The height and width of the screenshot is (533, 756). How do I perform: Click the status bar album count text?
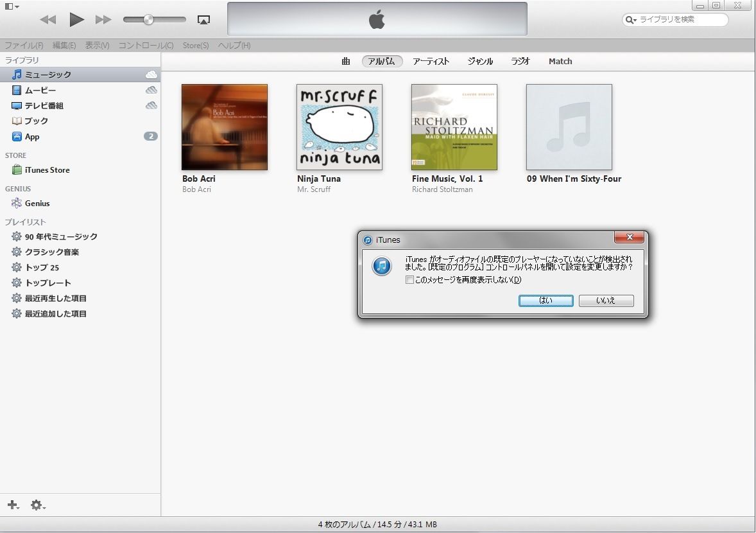pyautogui.click(x=377, y=524)
